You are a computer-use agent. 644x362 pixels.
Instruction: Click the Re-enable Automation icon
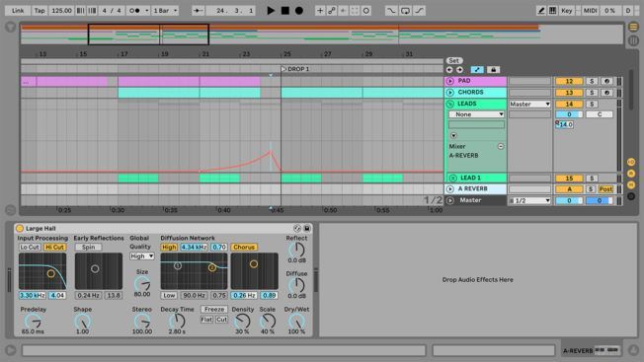point(343,11)
